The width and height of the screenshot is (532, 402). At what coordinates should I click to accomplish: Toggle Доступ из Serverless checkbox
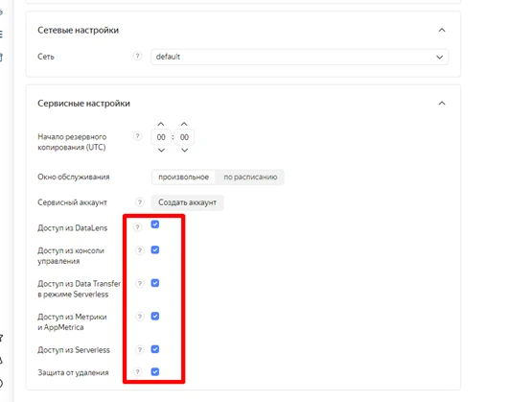pyautogui.click(x=155, y=349)
